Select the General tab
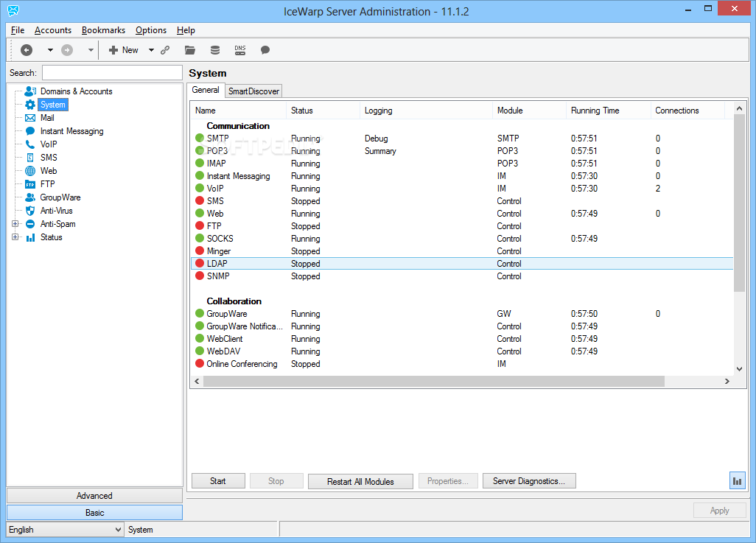This screenshot has height=543, width=756. (x=206, y=90)
